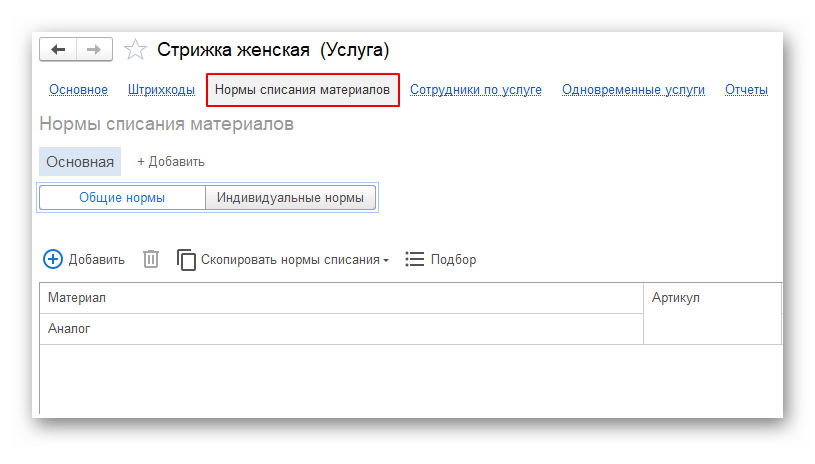Click the blue plus Добавить icon

(52, 259)
